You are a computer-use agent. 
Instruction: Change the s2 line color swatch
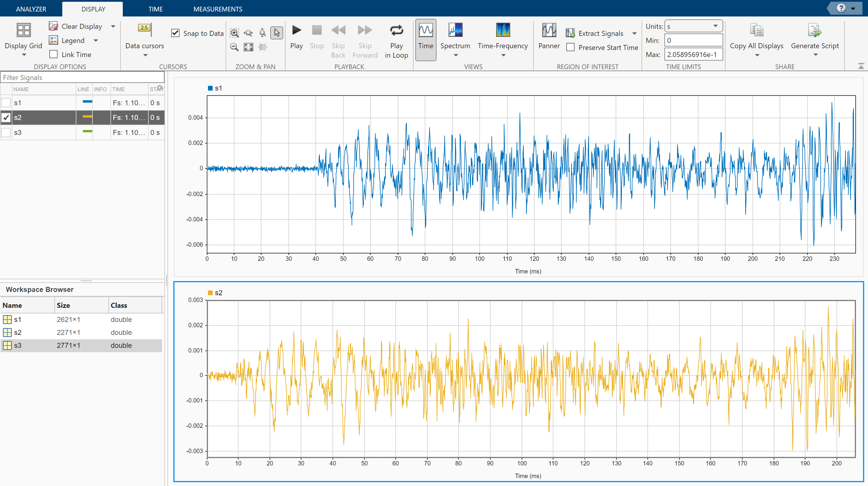point(87,117)
